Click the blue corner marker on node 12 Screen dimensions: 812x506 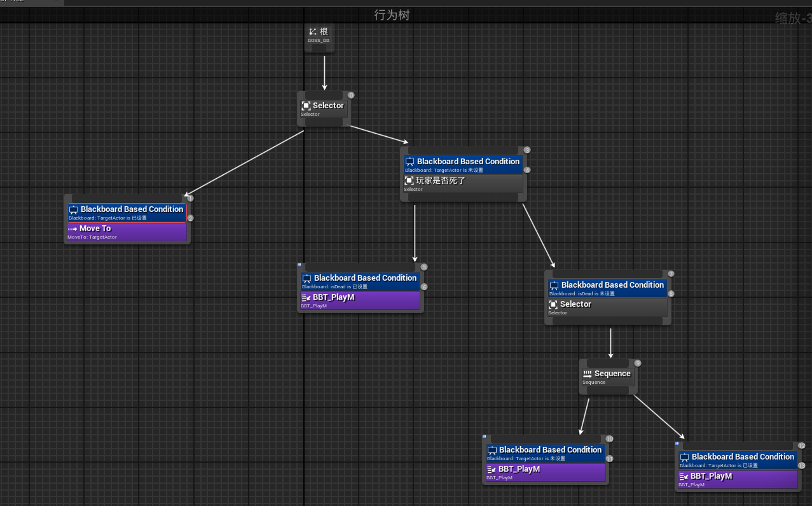click(x=677, y=443)
